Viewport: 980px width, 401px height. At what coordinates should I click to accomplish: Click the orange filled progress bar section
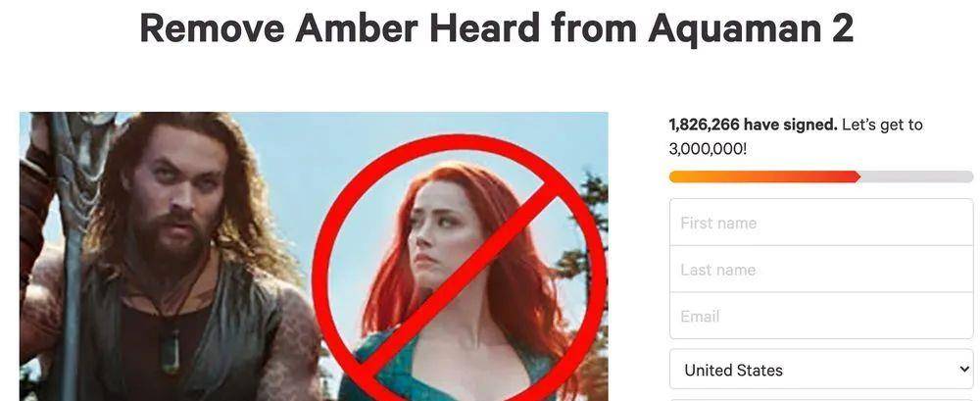(x=764, y=177)
